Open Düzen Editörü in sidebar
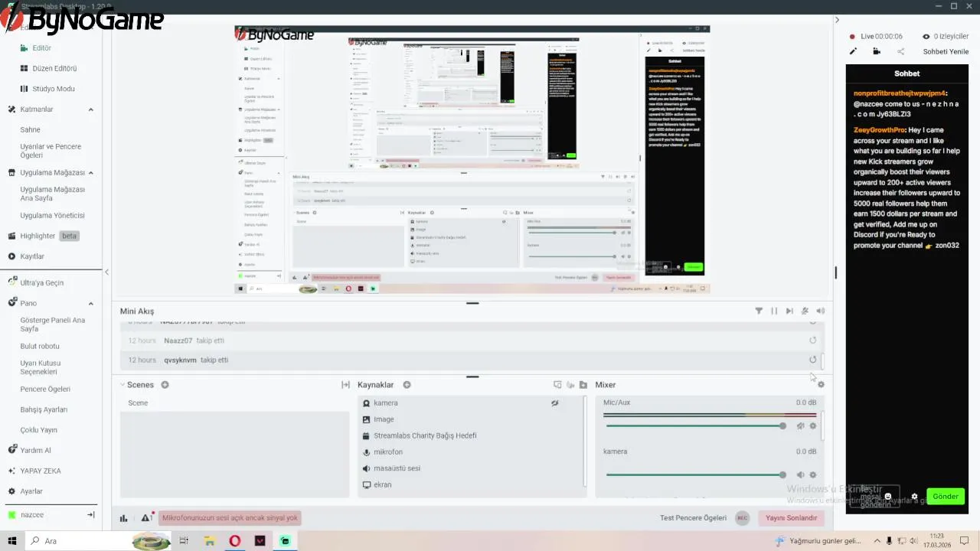The image size is (980, 551). 54,68
